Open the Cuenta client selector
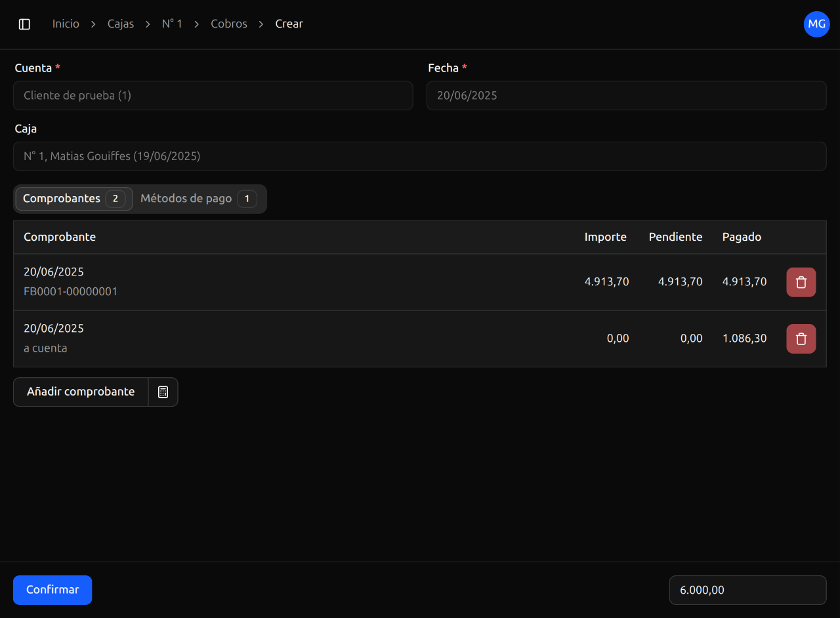 click(213, 96)
